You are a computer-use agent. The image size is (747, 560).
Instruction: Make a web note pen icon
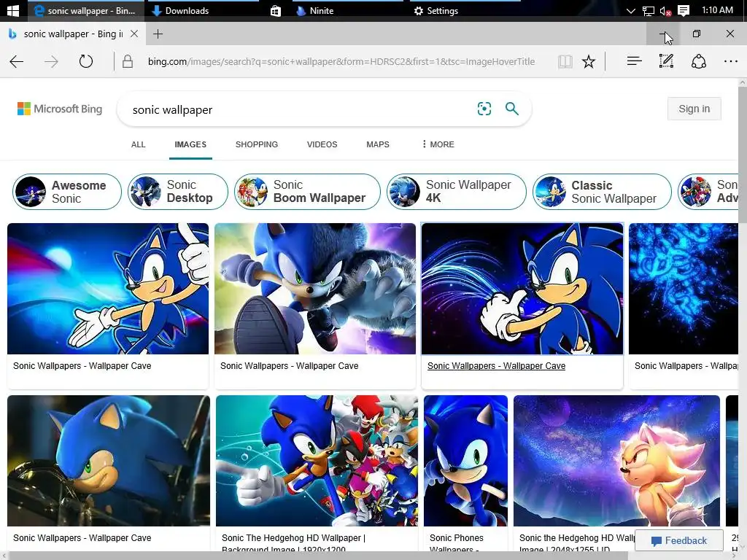tap(666, 61)
